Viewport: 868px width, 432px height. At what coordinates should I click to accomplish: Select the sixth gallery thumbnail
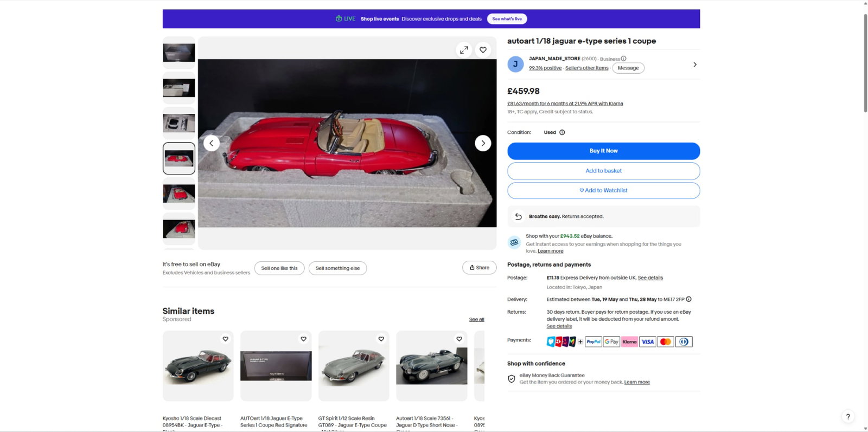click(x=179, y=229)
